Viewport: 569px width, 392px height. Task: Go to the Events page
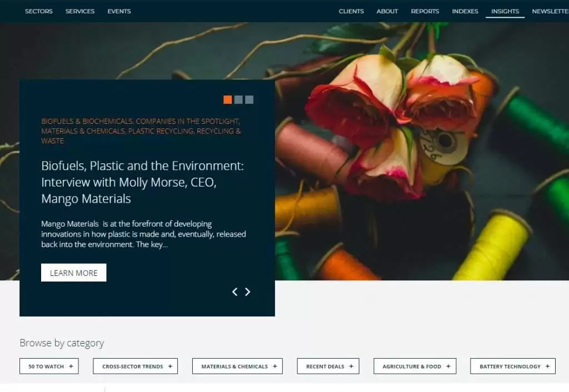coord(119,11)
